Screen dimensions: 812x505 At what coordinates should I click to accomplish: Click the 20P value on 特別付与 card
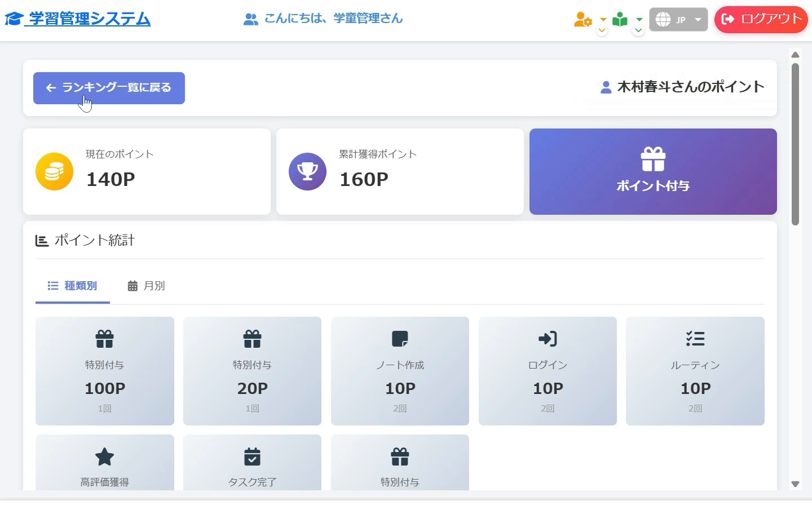(252, 388)
